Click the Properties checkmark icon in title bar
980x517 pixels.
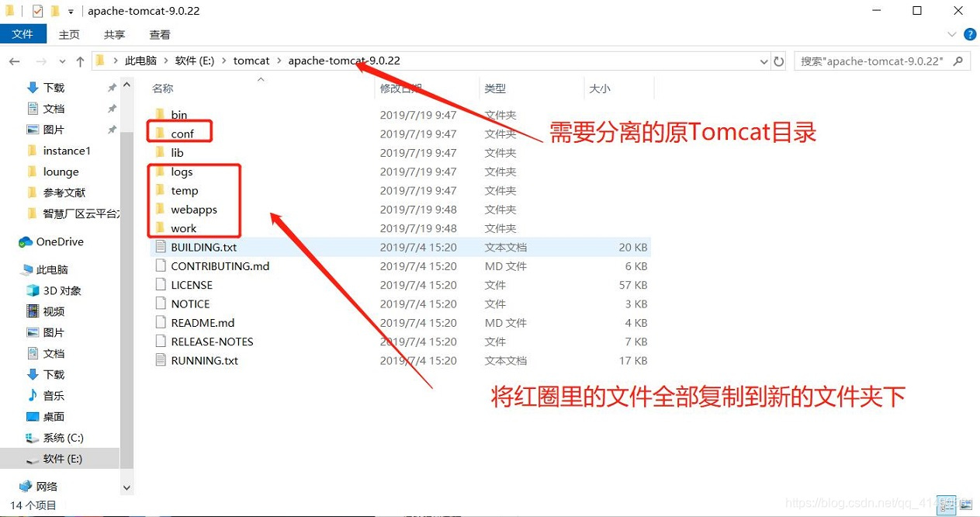click(x=37, y=11)
